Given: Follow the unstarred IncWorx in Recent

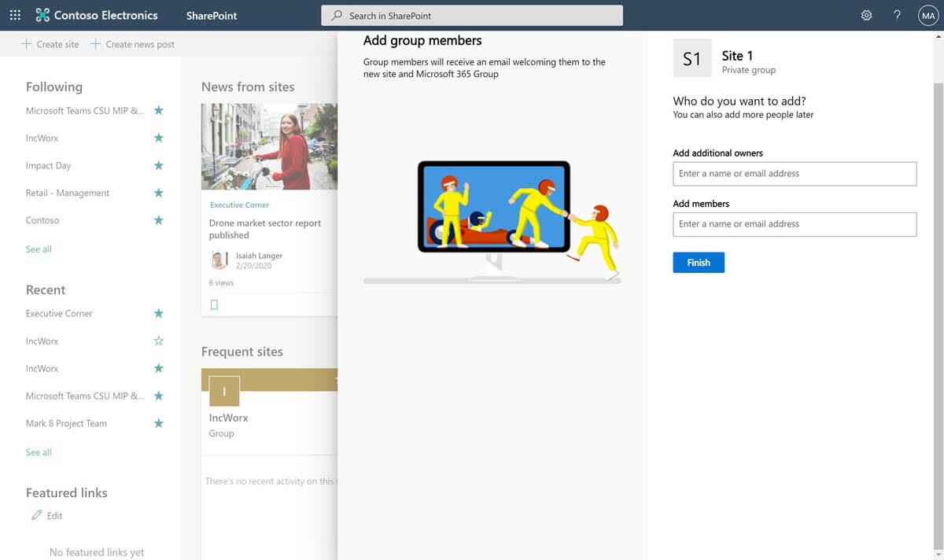Looking at the screenshot, I should (x=158, y=341).
